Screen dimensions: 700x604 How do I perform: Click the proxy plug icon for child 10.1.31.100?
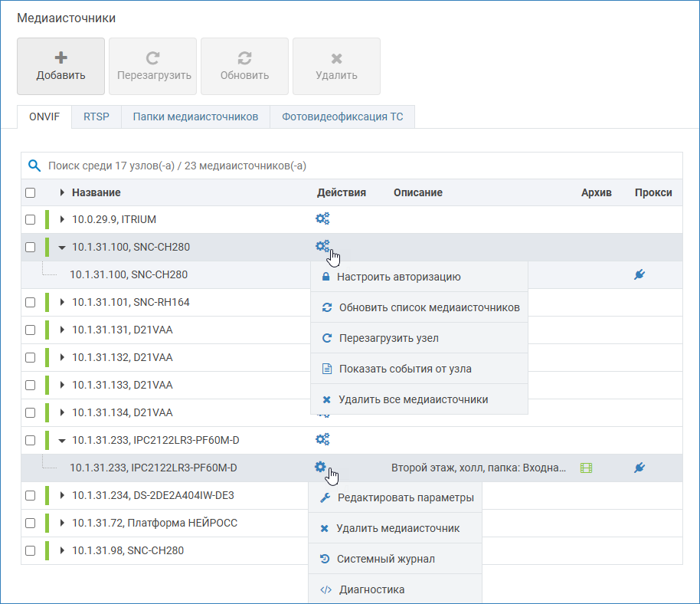pyautogui.click(x=639, y=274)
